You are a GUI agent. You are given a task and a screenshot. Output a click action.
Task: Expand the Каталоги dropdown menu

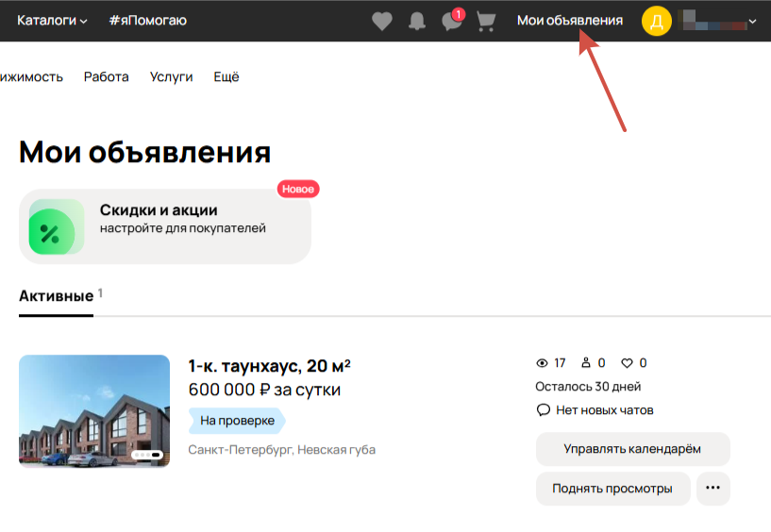(52, 21)
